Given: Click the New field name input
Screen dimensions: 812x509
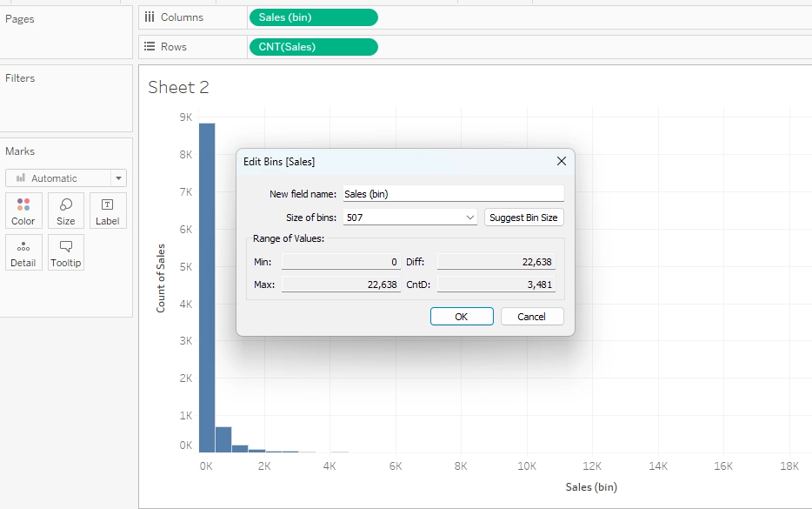Looking at the screenshot, I should [452, 193].
